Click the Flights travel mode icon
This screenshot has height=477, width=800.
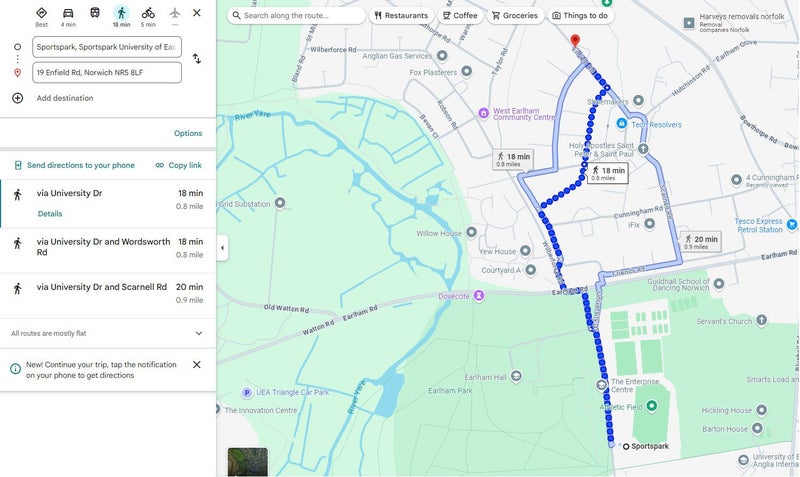pyautogui.click(x=175, y=14)
